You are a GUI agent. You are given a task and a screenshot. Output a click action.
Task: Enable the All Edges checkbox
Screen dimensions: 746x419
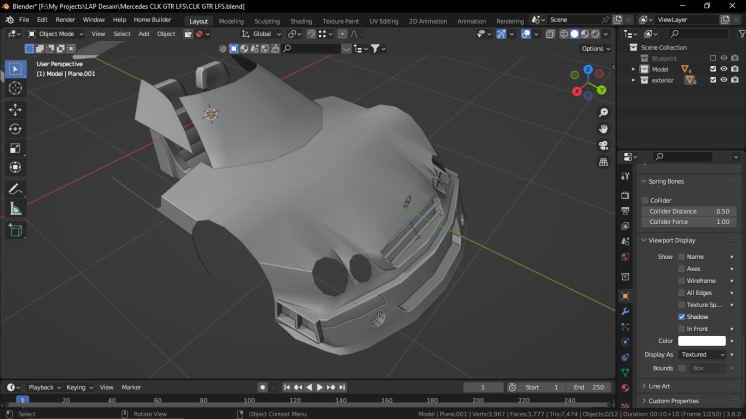pos(681,293)
